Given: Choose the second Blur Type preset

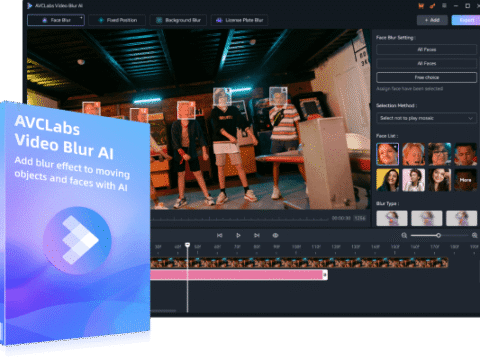Looking at the screenshot, I should [x=427, y=218].
